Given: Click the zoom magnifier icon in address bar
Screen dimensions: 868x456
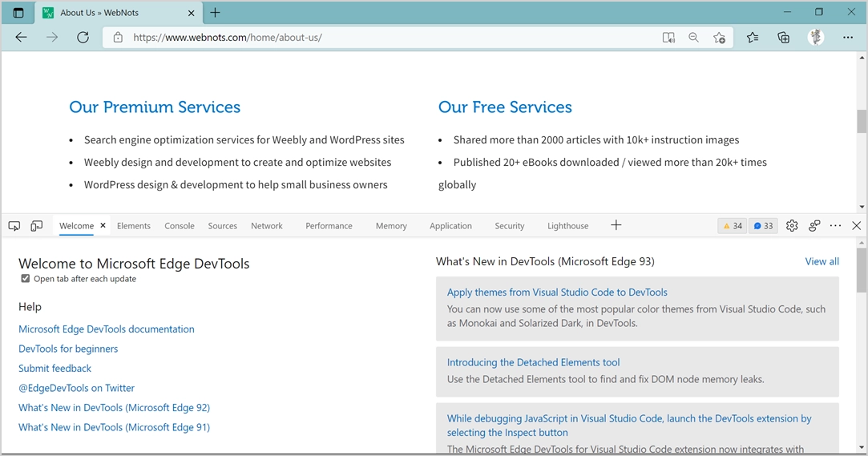Looking at the screenshot, I should pos(694,38).
